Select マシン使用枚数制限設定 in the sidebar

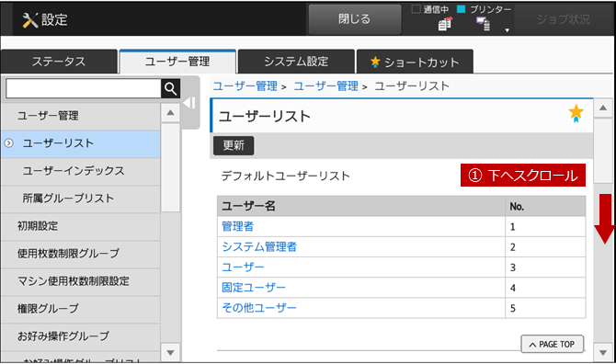click(81, 281)
